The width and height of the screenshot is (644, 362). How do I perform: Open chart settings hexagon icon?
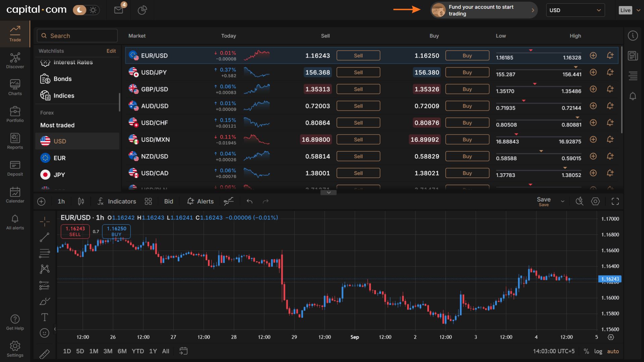pos(595,201)
